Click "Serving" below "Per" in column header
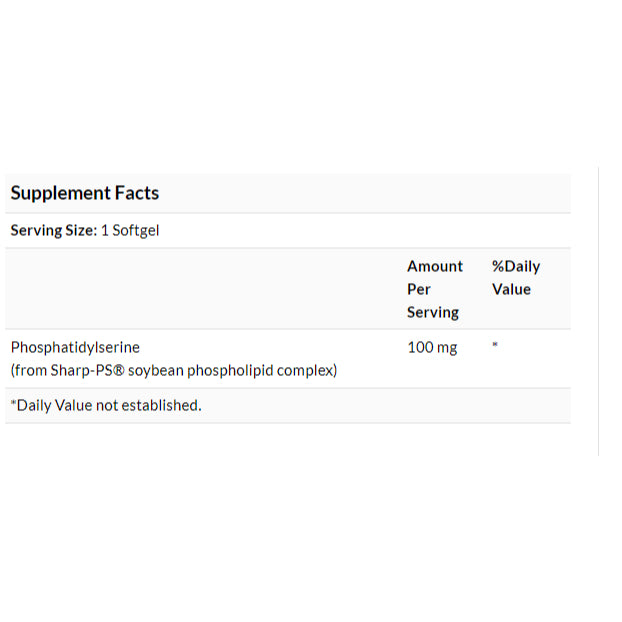 [432, 313]
